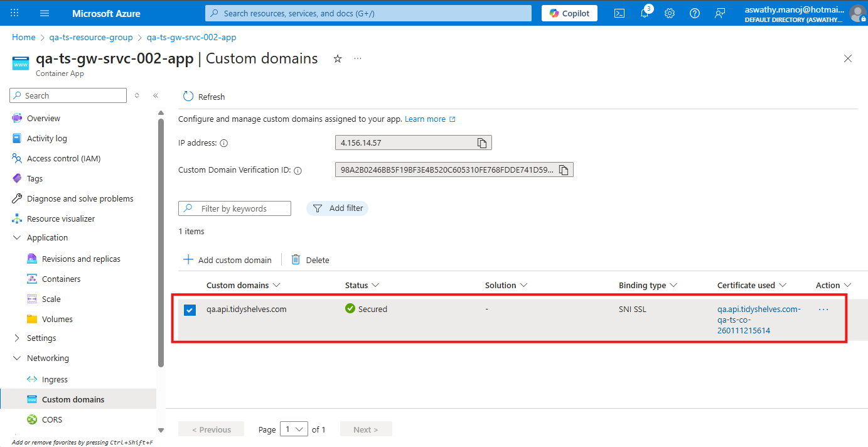
Task: Sort by Solution column
Action: tap(506, 285)
